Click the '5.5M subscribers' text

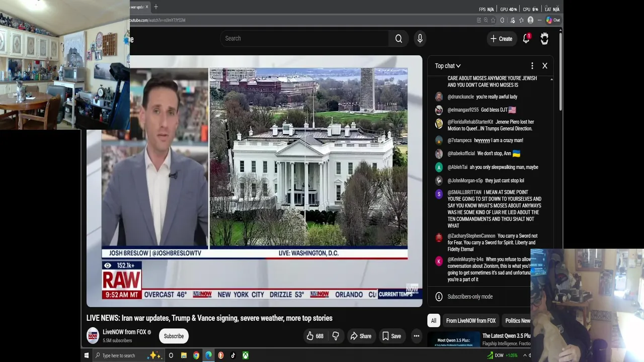117,341
